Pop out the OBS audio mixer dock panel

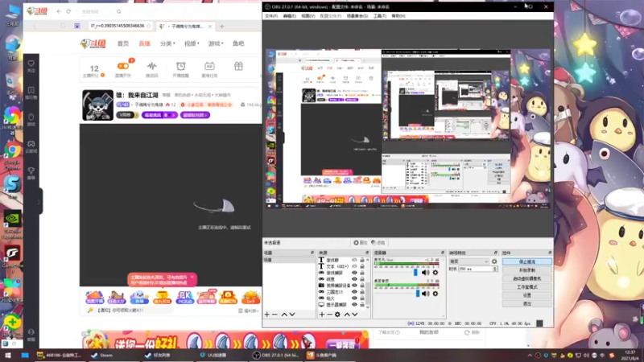442,253
